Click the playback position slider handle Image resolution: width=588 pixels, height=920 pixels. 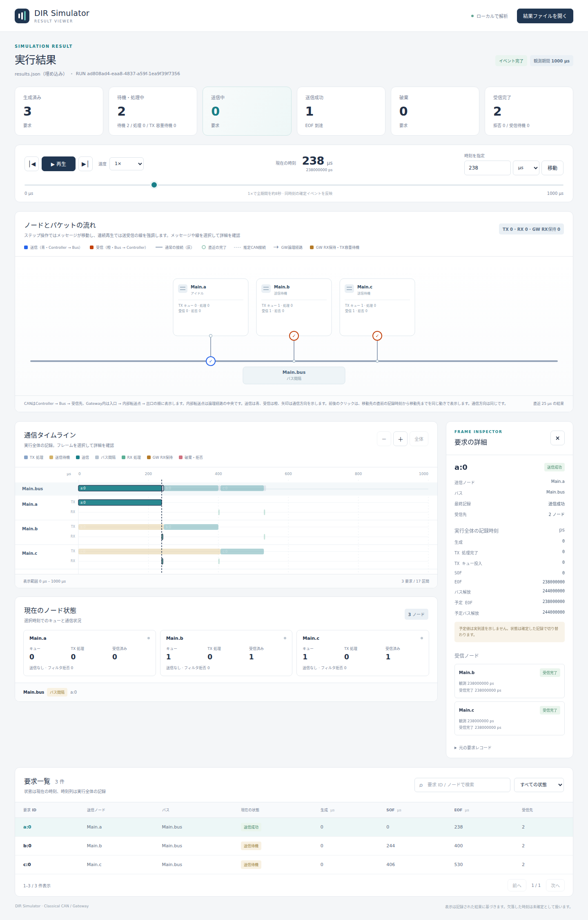click(154, 185)
